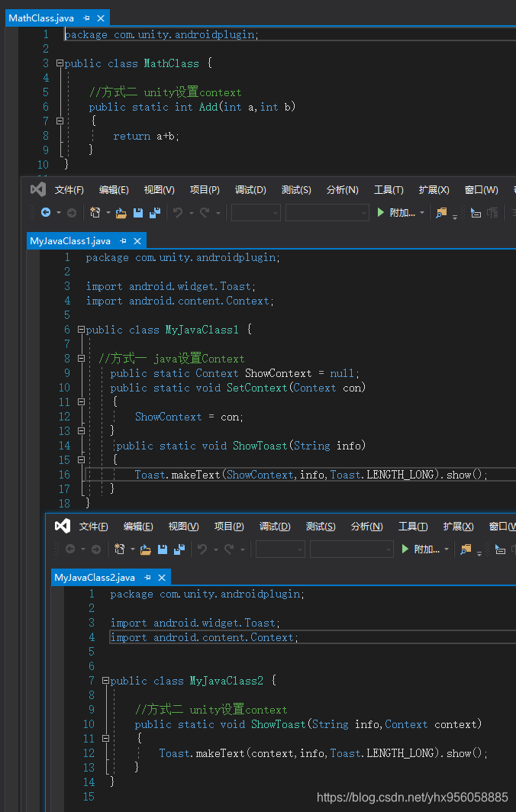Open solution configuration dropdown in MyJavaClass1 window
The width and height of the screenshot is (516, 812).
256,212
